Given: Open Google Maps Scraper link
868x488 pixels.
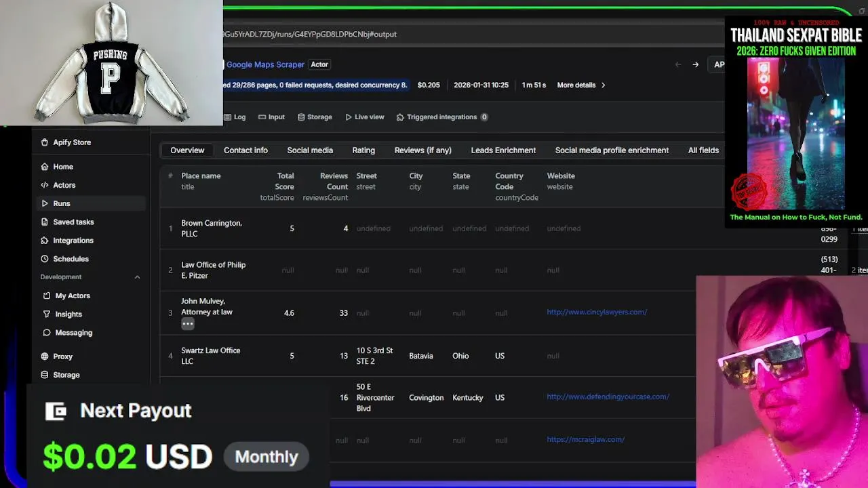Looking at the screenshot, I should 265,65.
